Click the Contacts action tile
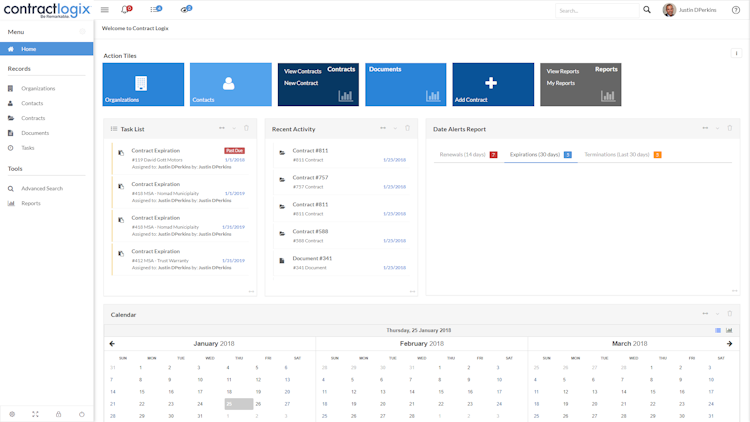 pyautogui.click(x=231, y=84)
